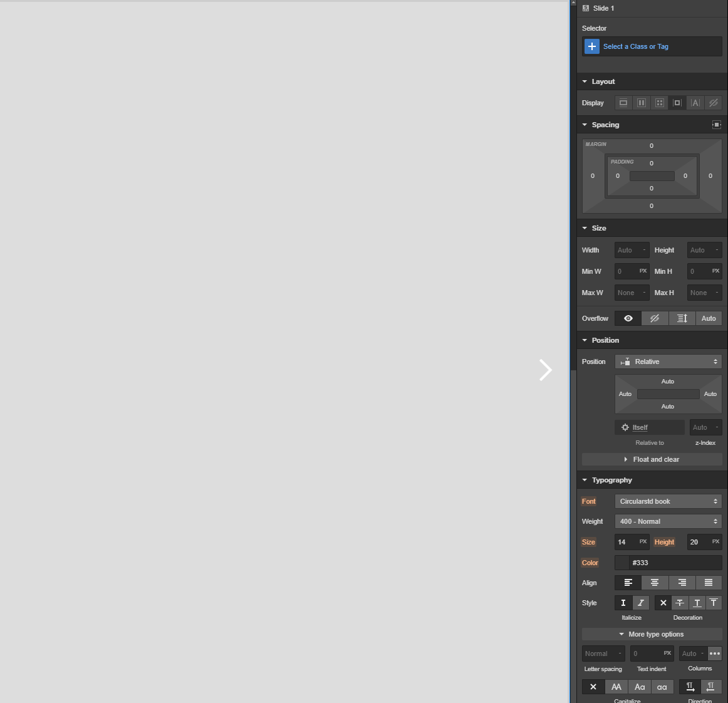728x703 pixels.
Task: Click the size Height Auto field
Action: [704, 250]
